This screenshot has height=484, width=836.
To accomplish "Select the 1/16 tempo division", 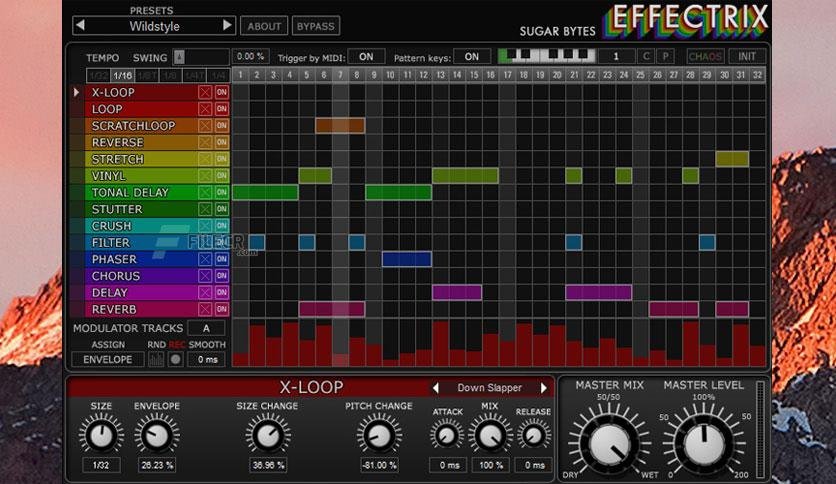I will pos(123,76).
